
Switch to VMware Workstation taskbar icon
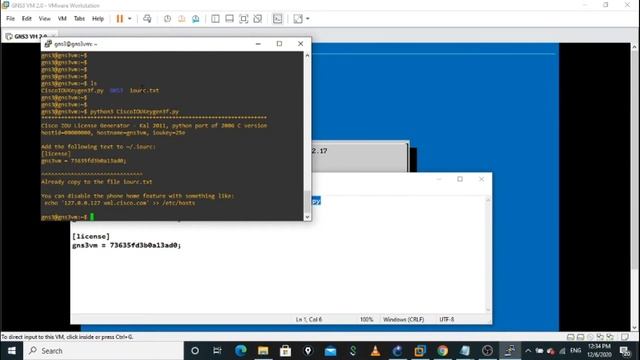tap(420, 351)
